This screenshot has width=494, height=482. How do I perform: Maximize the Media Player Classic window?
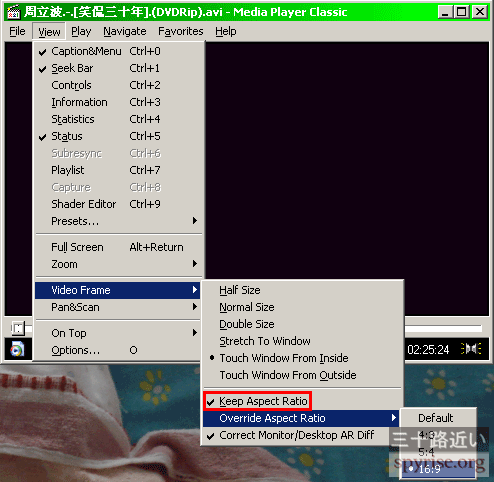click(x=461, y=12)
